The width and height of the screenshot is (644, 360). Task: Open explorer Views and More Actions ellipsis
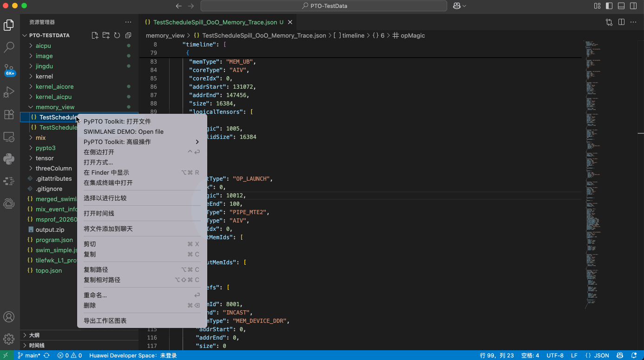(x=128, y=22)
